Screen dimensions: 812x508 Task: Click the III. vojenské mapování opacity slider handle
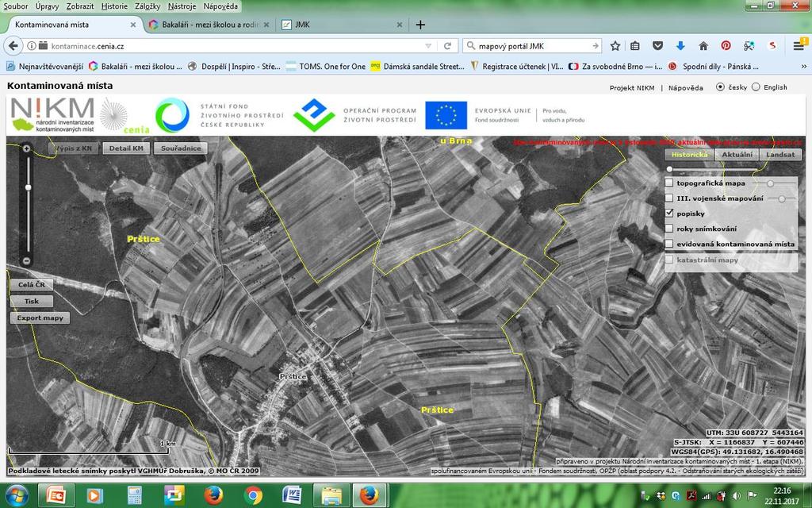tap(781, 198)
